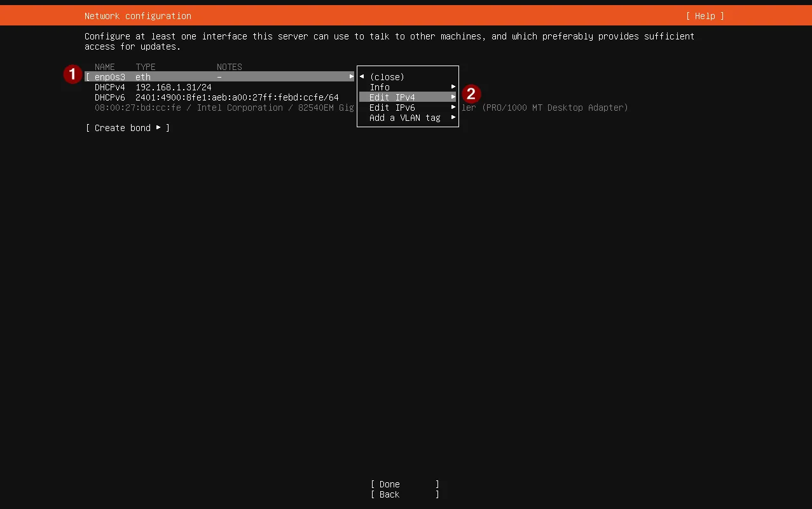This screenshot has width=812, height=509.
Task: Click the NAME column header
Action: coord(105,67)
